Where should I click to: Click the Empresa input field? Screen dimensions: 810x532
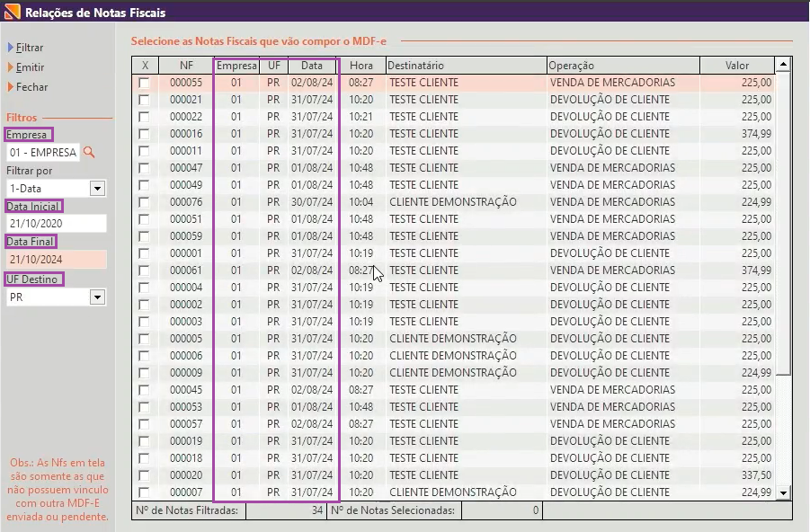click(x=43, y=153)
